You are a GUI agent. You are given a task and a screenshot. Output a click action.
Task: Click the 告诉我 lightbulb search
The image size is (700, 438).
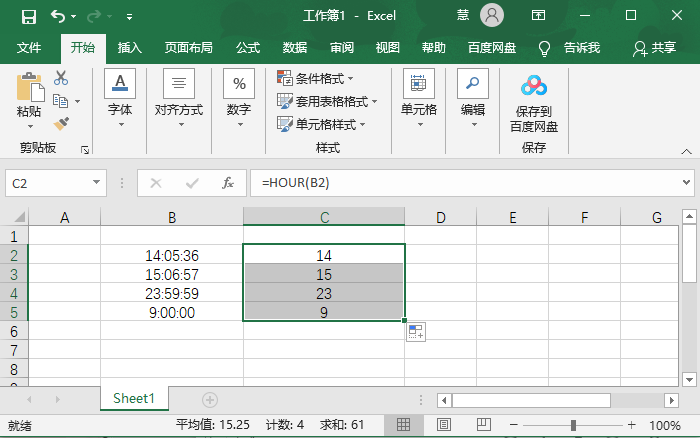tap(569, 48)
